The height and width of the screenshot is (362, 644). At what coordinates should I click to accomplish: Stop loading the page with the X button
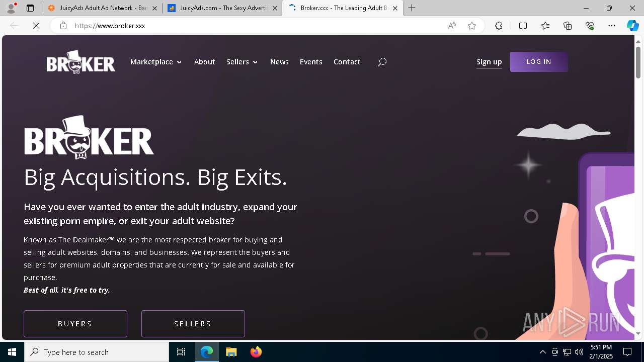coord(36,26)
